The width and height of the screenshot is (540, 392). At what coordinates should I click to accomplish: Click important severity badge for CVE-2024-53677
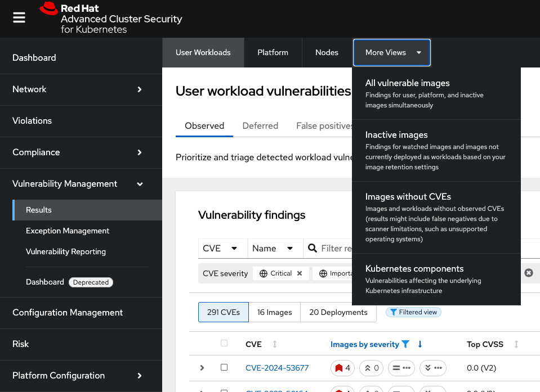click(x=371, y=368)
